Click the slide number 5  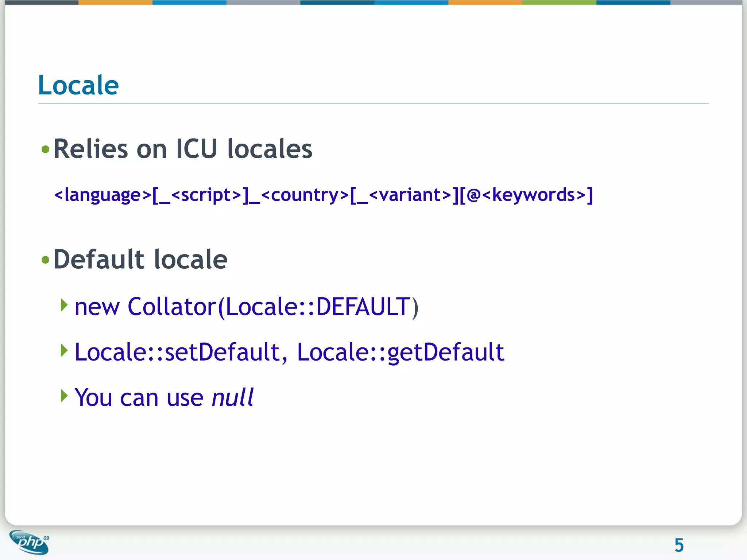click(679, 545)
